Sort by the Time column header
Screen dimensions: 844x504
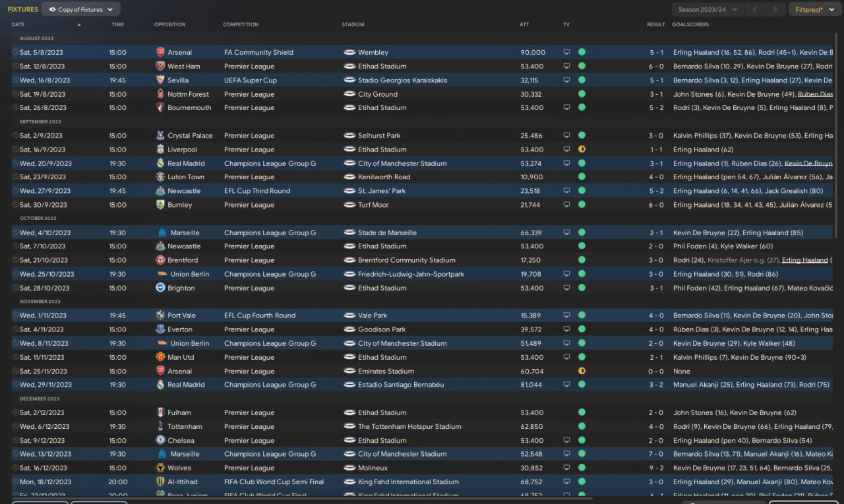coord(118,24)
